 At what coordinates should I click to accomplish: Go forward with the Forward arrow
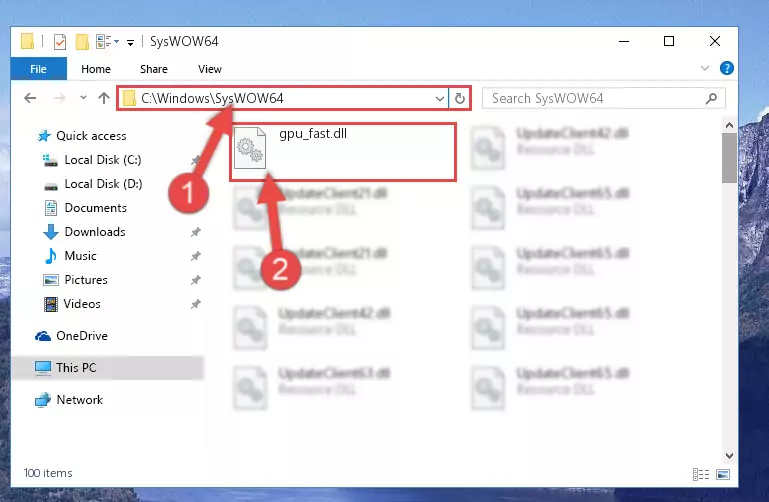coord(59,98)
